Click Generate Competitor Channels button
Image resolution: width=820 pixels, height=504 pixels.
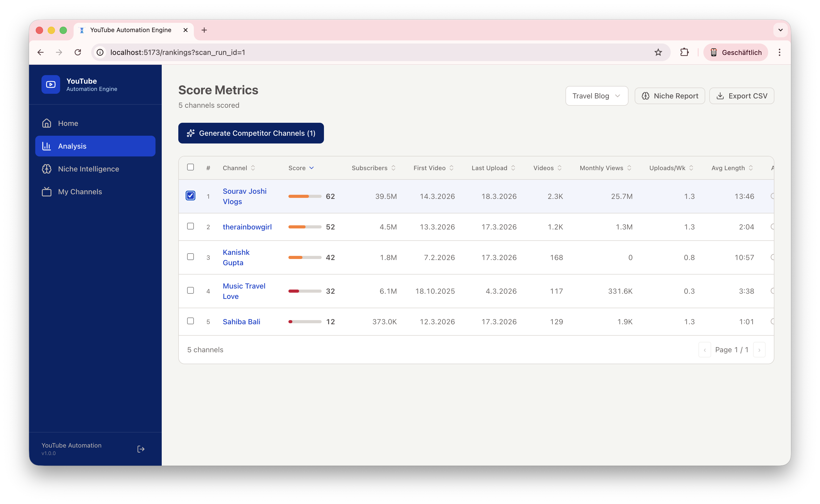coord(251,133)
